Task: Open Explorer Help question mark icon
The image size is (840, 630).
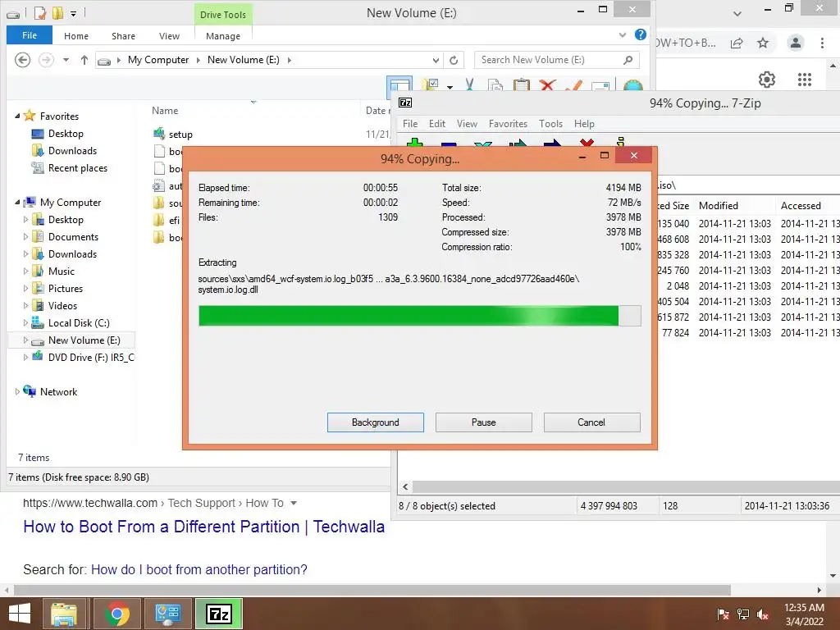Action: [640, 34]
